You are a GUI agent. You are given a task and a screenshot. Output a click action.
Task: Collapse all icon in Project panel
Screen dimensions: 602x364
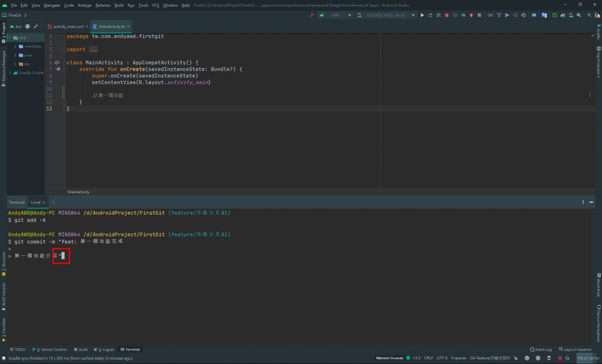click(36, 26)
